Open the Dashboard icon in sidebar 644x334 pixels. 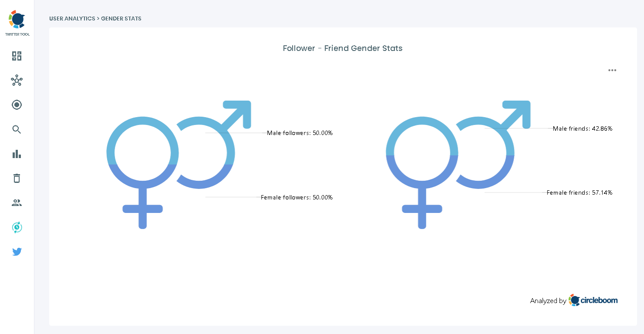17,56
